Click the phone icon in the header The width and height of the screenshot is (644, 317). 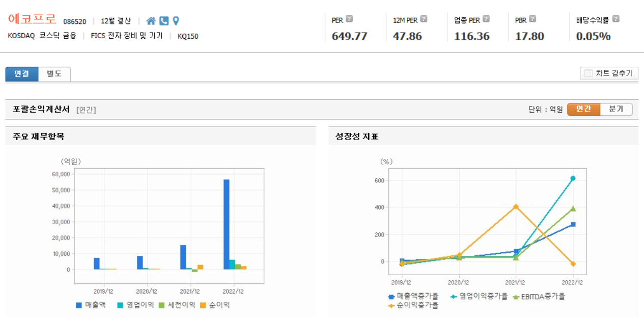pyautogui.click(x=164, y=20)
